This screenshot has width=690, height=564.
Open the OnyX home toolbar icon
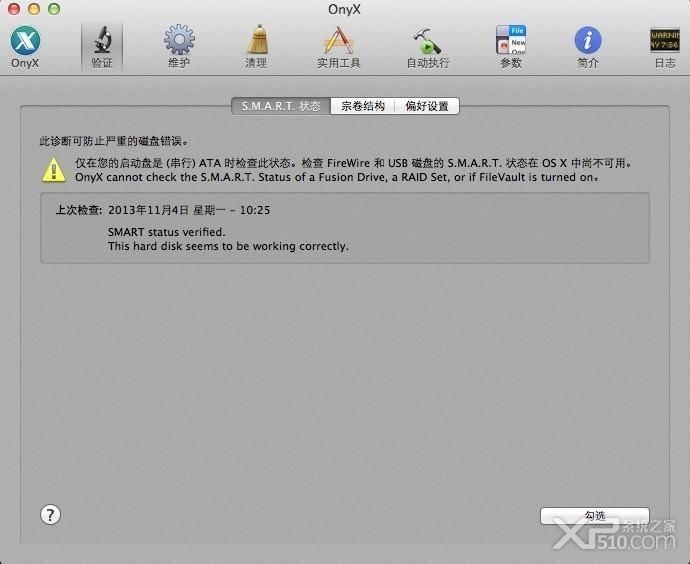coord(25,46)
